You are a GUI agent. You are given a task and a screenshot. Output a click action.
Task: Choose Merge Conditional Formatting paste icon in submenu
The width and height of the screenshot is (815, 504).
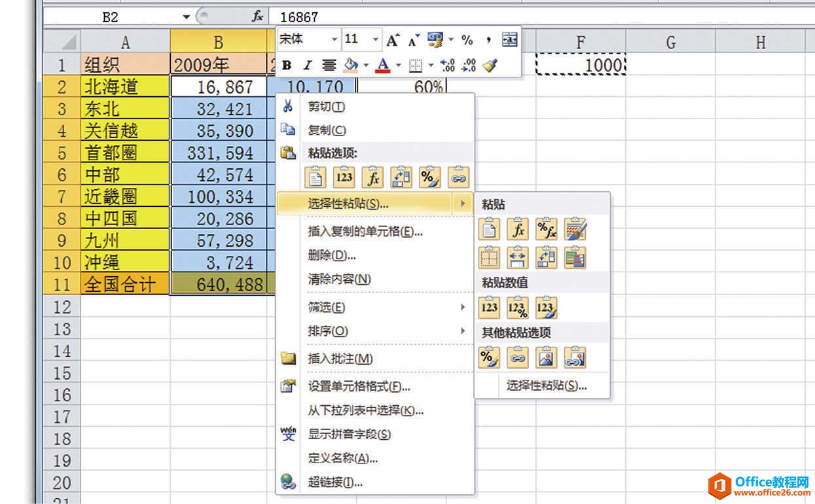(x=575, y=257)
